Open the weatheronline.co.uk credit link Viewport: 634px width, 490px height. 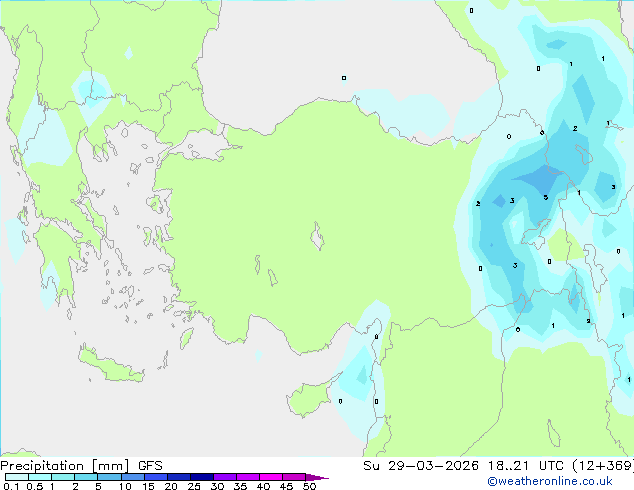click(x=550, y=481)
